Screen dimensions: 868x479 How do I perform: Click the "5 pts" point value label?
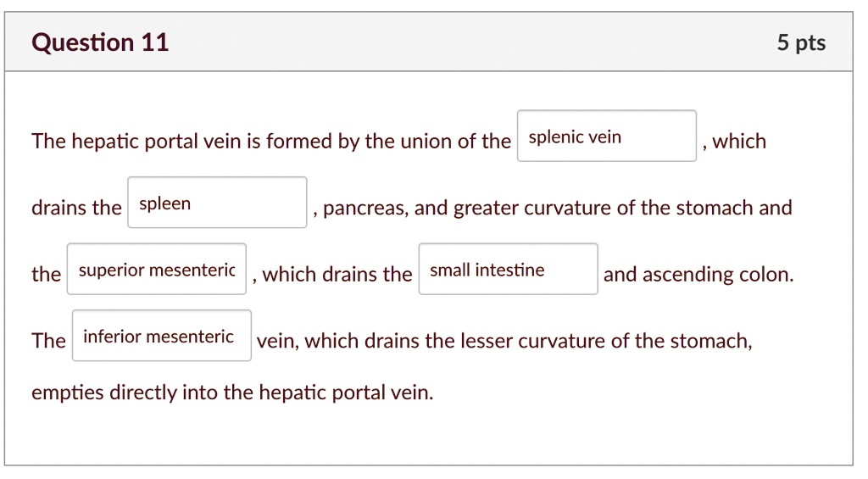click(x=801, y=42)
